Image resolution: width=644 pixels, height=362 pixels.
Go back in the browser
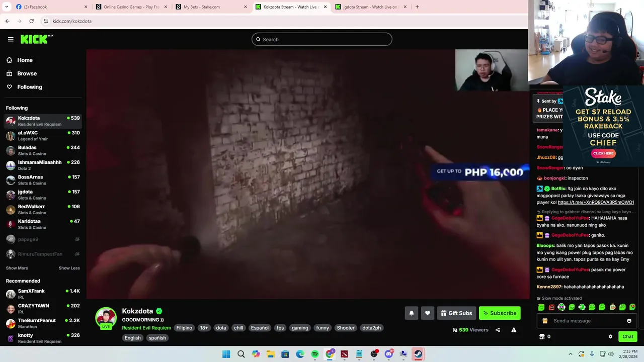click(x=7, y=21)
